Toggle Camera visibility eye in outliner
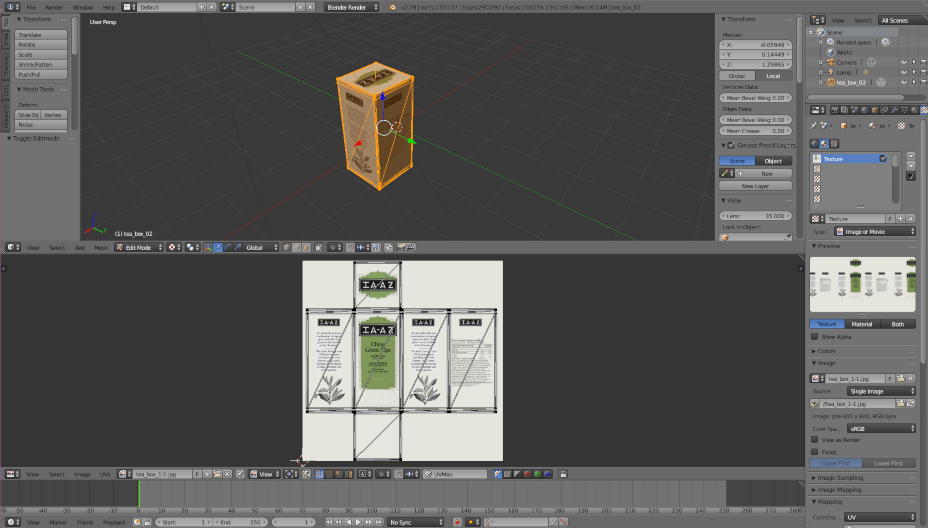Screen dimensions: 928x528 (x=904, y=62)
